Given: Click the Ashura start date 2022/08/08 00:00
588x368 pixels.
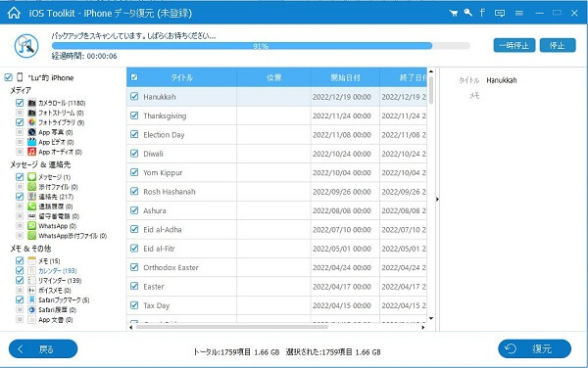Looking at the screenshot, I should coord(342,210).
